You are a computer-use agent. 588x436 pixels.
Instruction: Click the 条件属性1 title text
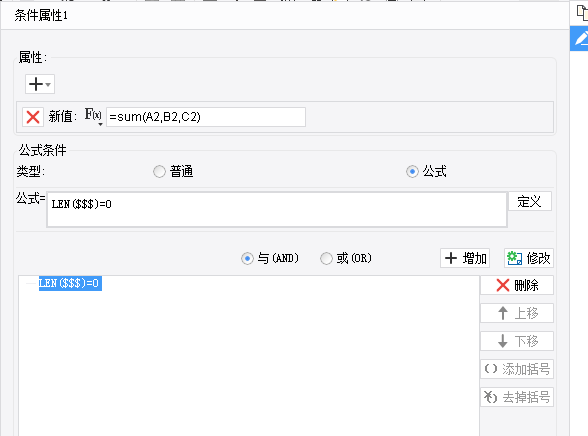click(x=41, y=15)
